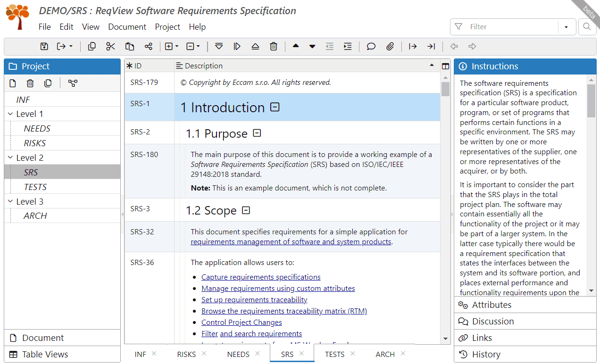Open the View menu
Viewport: 600px width, 364px height.
91,27
